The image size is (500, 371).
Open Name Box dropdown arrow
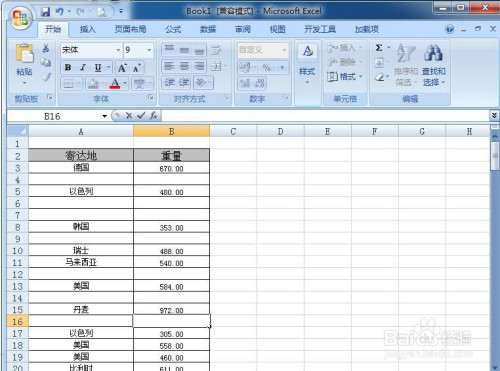click(x=105, y=116)
